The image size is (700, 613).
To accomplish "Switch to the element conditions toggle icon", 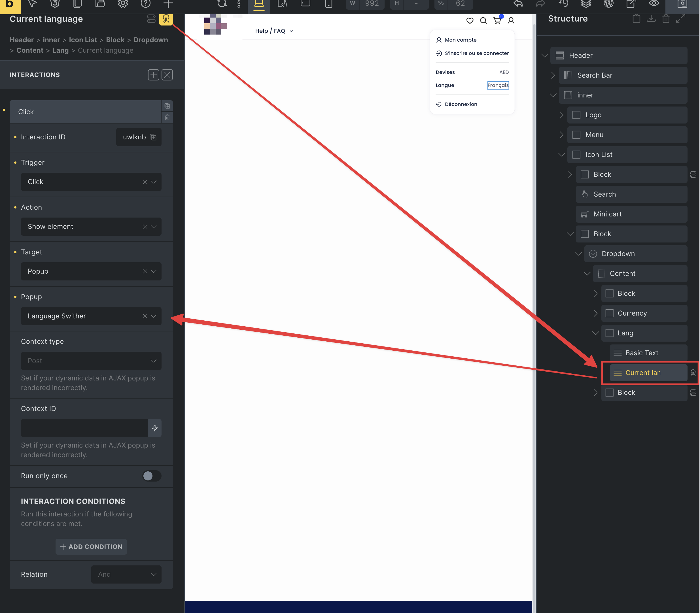I will [151, 19].
